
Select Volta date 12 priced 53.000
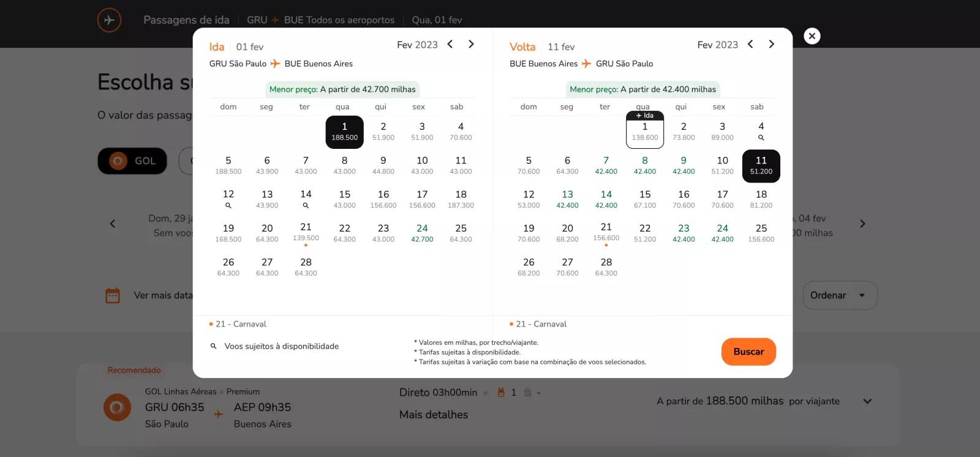pos(529,199)
